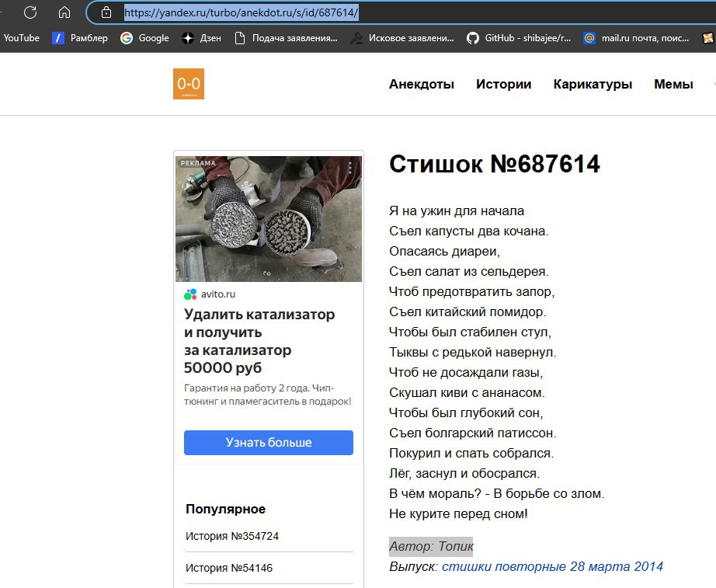This screenshot has height=588, width=716.
Task: Open GitHub shibajee bookmark
Action: [x=519, y=38]
